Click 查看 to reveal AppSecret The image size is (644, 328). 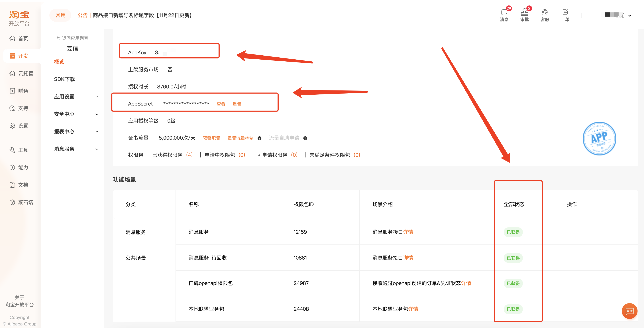(x=221, y=104)
